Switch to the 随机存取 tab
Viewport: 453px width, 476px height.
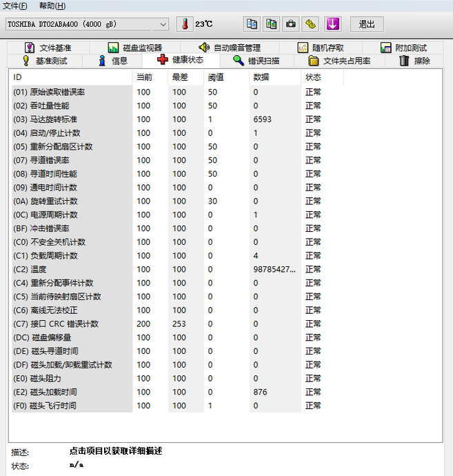pos(321,48)
